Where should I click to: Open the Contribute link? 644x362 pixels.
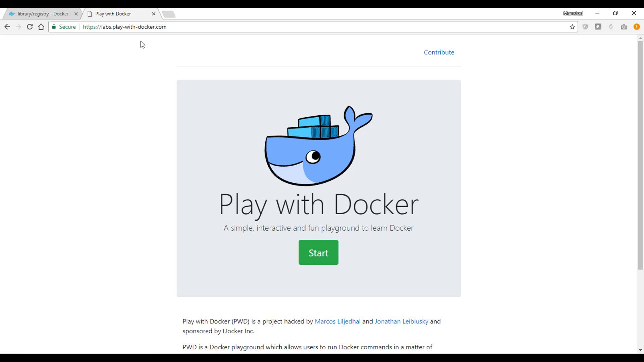pyautogui.click(x=439, y=52)
